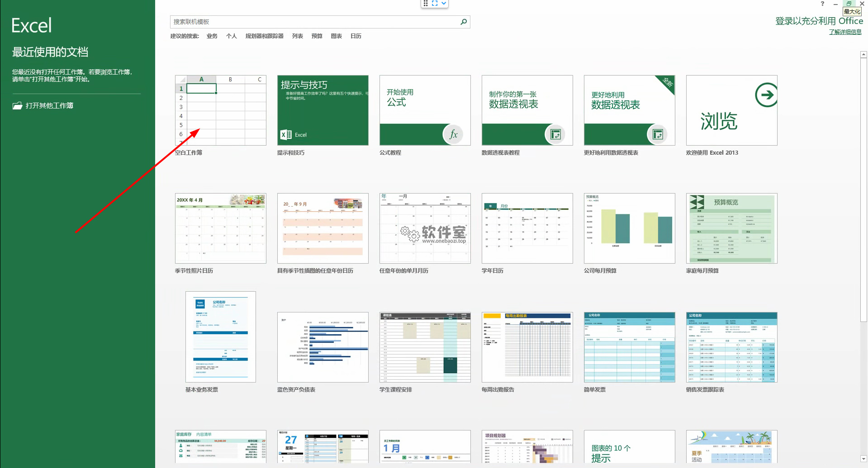
Task: Click the scrollbar up arrow
Action: 863,55
